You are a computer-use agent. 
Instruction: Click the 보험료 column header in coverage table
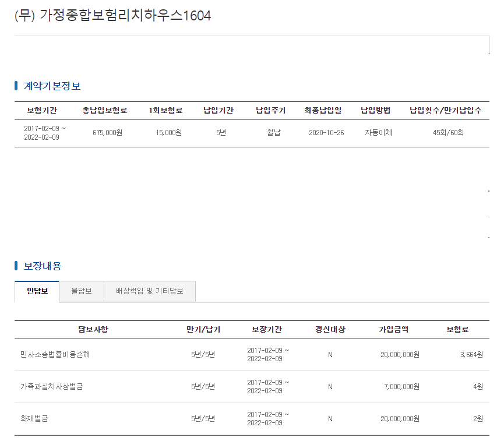457,330
